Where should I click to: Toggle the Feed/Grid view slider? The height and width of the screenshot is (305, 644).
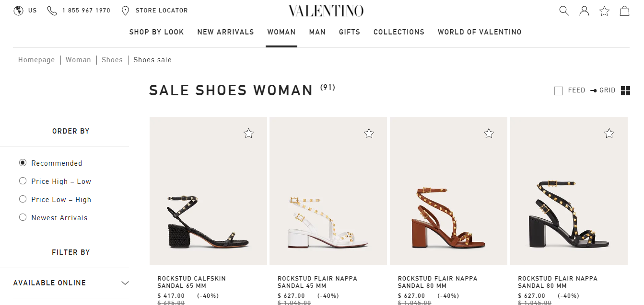pyautogui.click(x=594, y=90)
